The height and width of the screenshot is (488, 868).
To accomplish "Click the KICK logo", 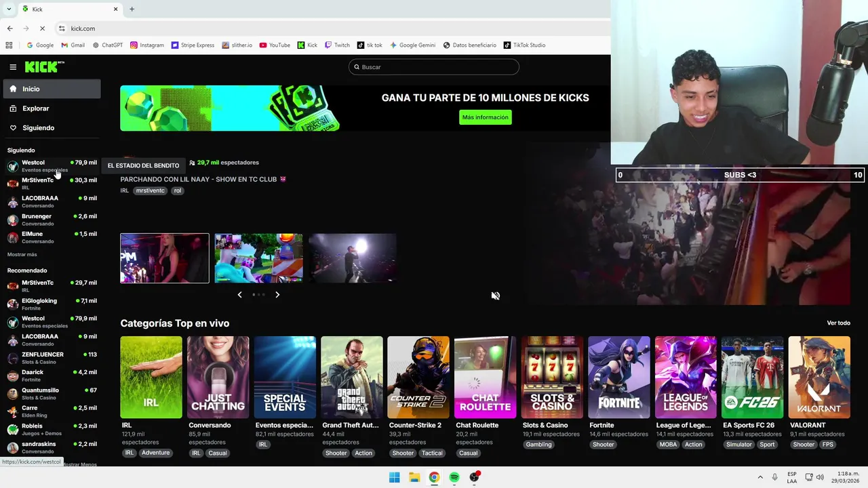I will click(x=45, y=66).
